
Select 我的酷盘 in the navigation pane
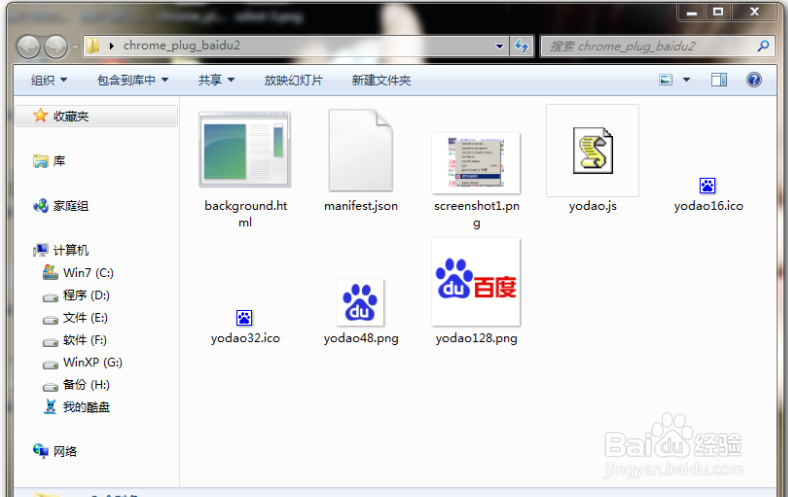(x=86, y=407)
